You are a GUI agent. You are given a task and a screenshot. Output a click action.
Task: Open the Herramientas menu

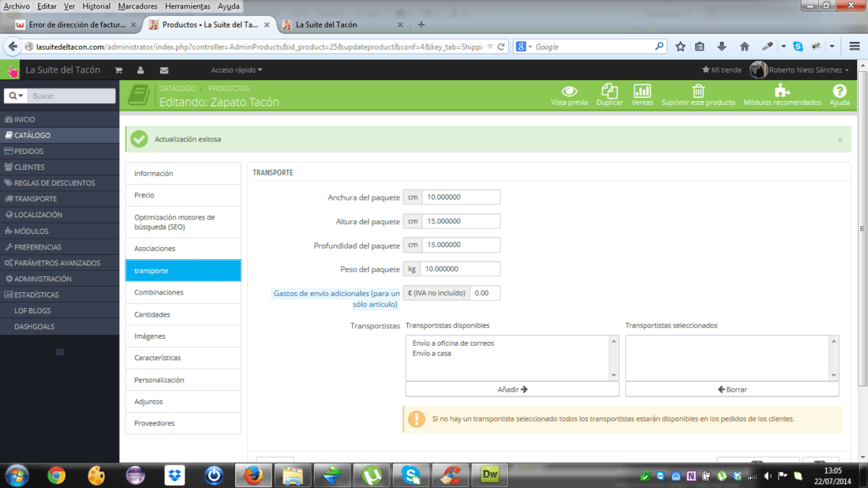187,6
